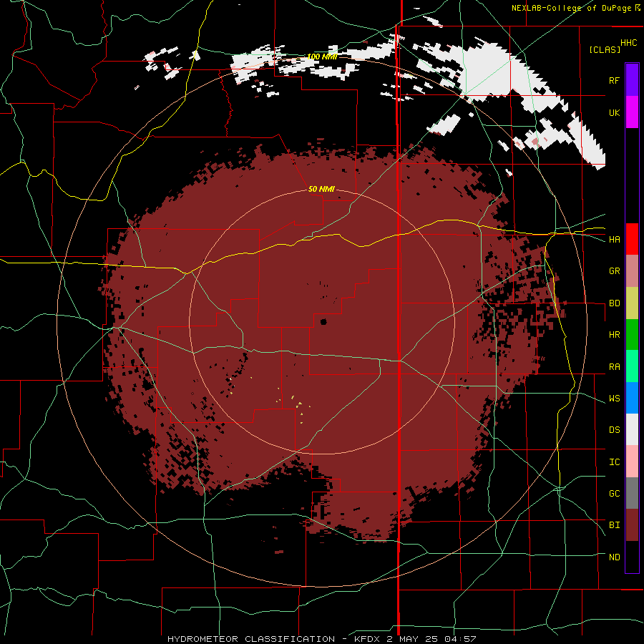Click the magenta UK color swatch
The height and width of the screenshot is (644, 644).
coord(632,112)
